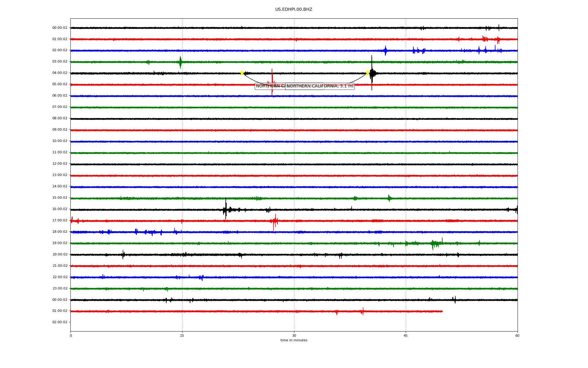Click the 15 tick label on x-axis
Image resolution: width=588 pixels, height=368 pixels.
pyautogui.click(x=182, y=335)
